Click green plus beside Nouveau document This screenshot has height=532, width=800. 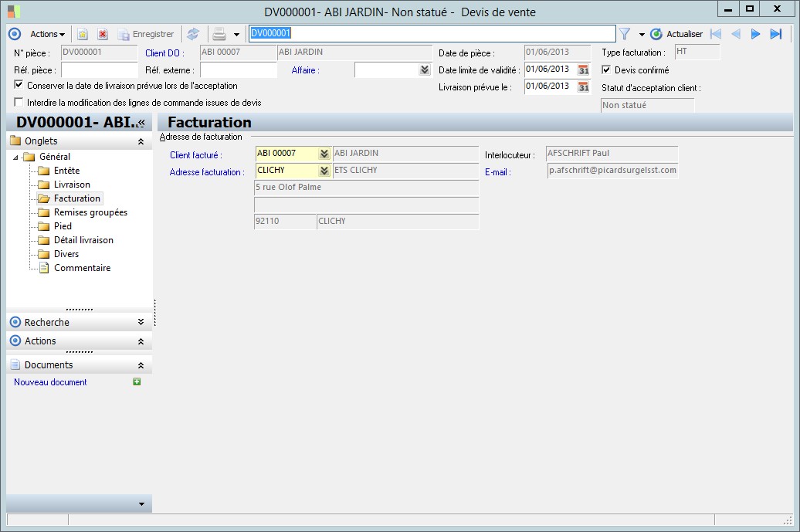[137, 381]
